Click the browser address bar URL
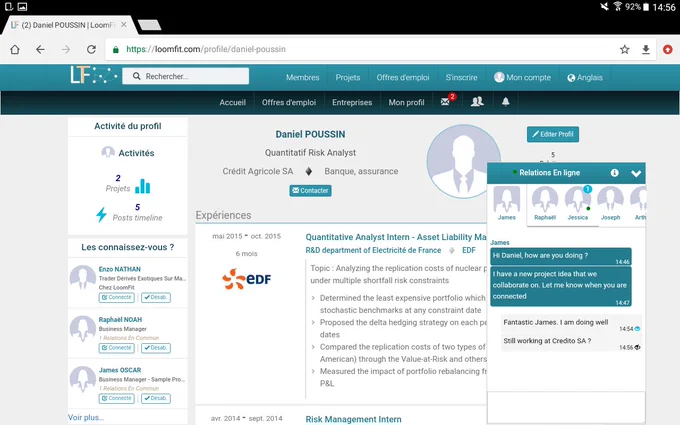680x425 pixels. 206,49
